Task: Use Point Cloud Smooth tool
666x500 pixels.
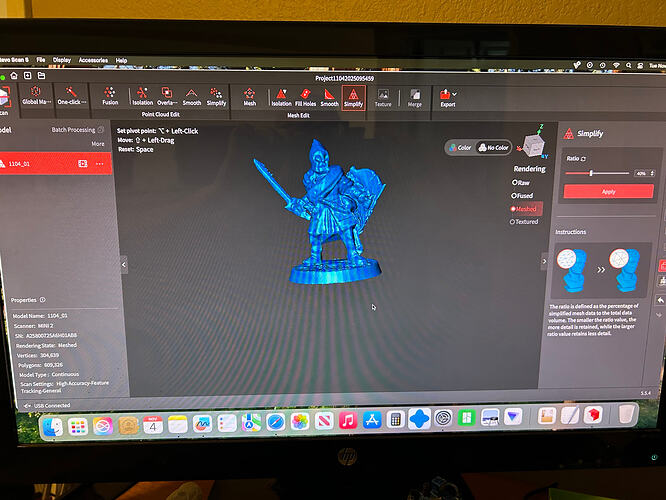Action: pyautogui.click(x=192, y=97)
